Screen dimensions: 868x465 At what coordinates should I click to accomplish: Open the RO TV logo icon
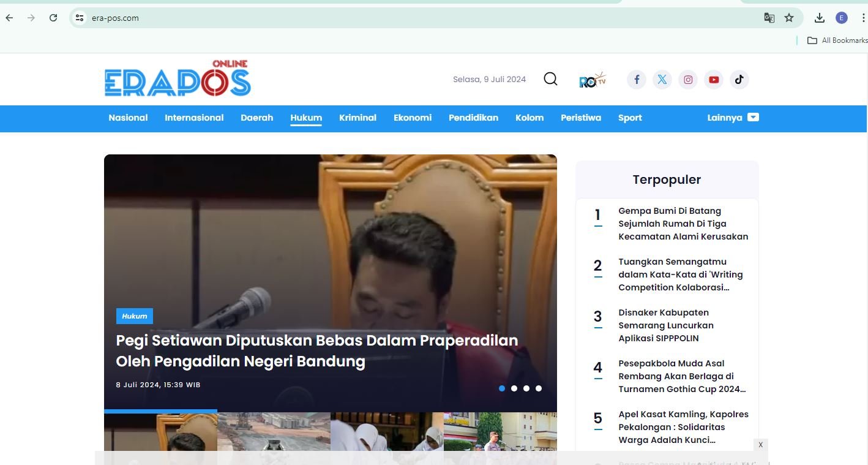click(x=592, y=80)
